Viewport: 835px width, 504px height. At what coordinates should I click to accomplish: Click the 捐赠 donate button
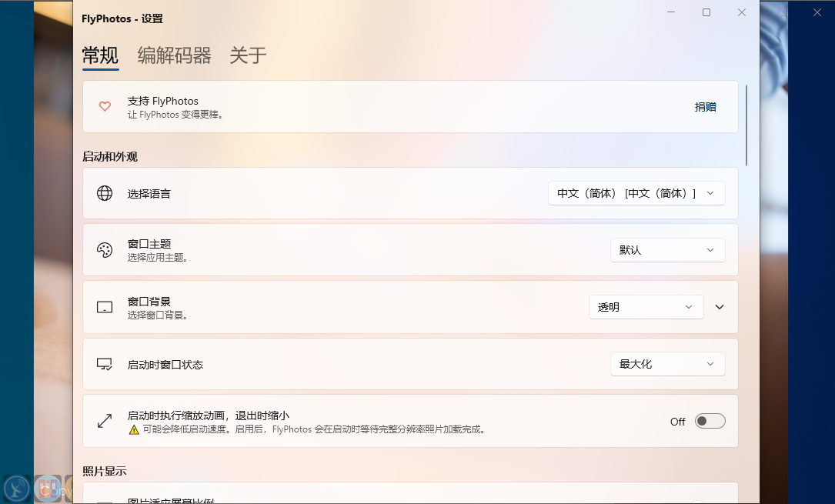pos(705,107)
